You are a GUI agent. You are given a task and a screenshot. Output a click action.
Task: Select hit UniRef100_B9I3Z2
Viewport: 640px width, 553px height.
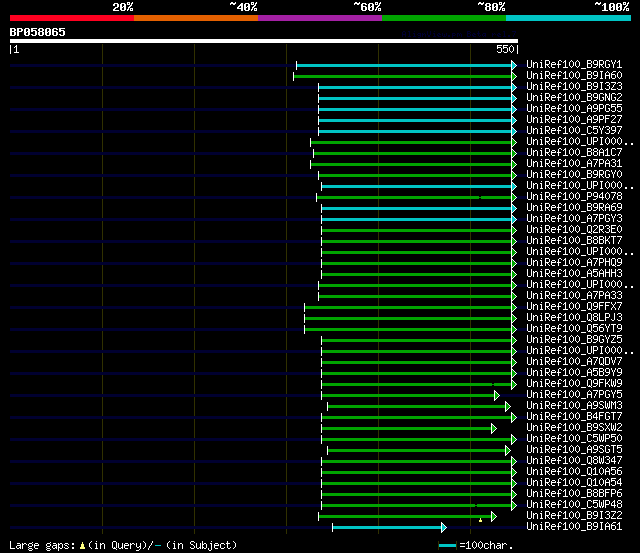tap(574, 516)
